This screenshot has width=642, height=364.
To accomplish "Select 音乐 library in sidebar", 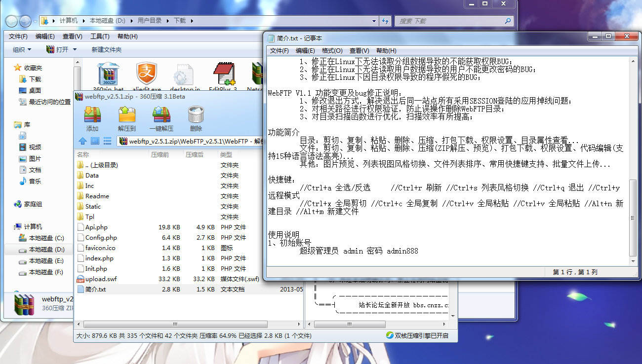I will click(x=30, y=181).
